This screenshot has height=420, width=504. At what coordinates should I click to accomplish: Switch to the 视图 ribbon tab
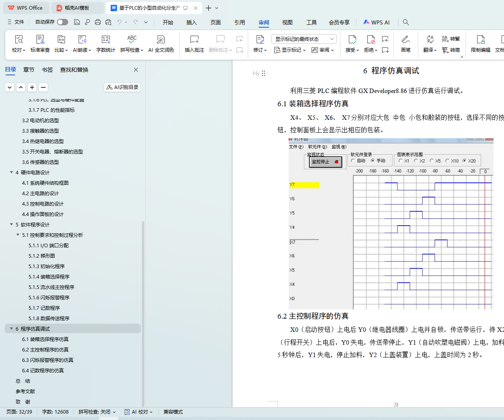(x=287, y=22)
